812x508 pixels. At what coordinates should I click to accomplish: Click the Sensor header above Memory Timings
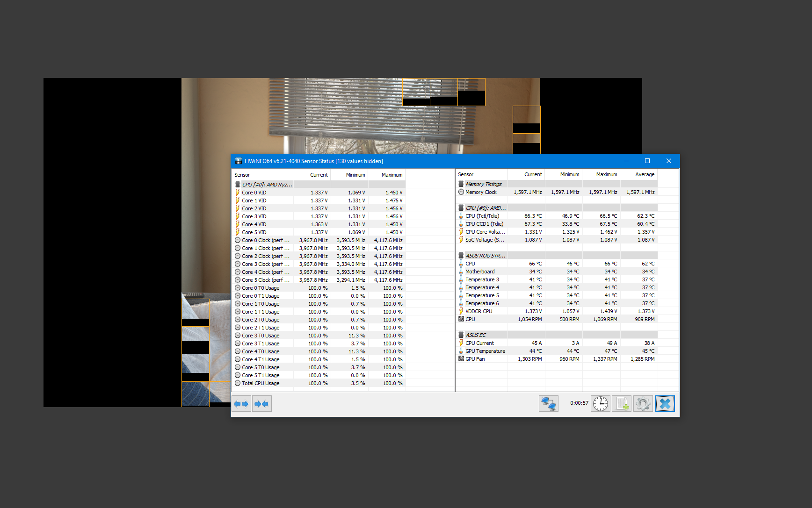[481, 175]
